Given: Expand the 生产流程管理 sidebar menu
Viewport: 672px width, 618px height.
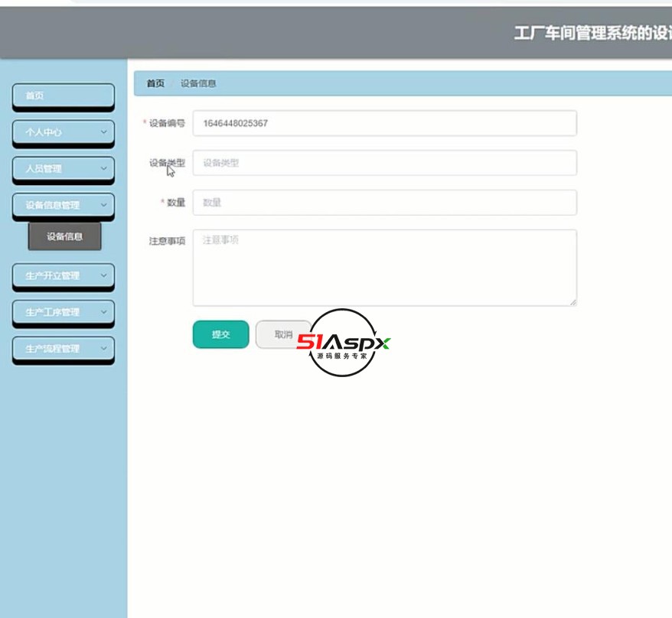Looking at the screenshot, I should click(x=63, y=348).
